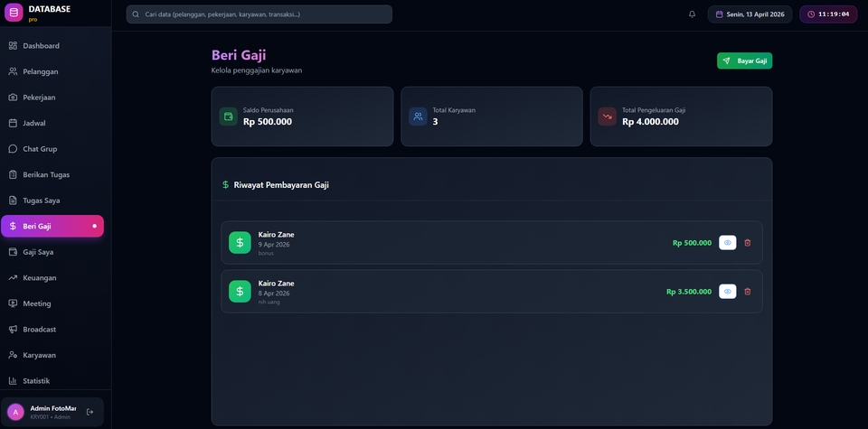Screen dimensions: 868x429
Task: Click the Meeting presentation icon
Action: point(13,303)
